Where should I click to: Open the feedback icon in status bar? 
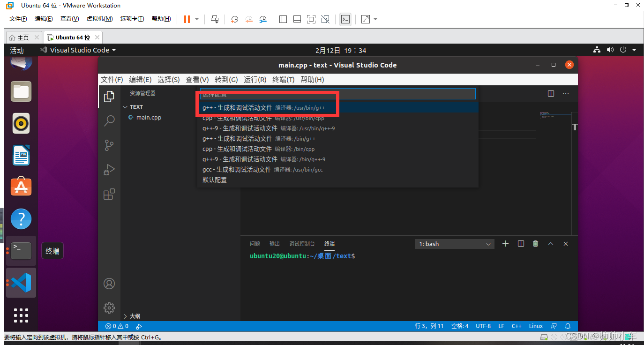pos(554,326)
